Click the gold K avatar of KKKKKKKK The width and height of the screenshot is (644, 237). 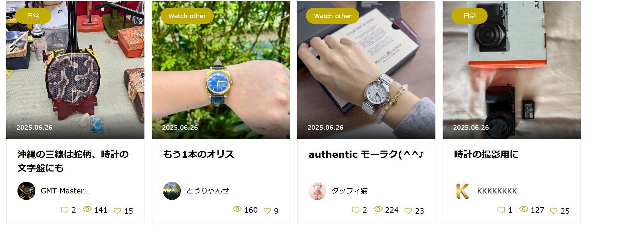coord(463,191)
